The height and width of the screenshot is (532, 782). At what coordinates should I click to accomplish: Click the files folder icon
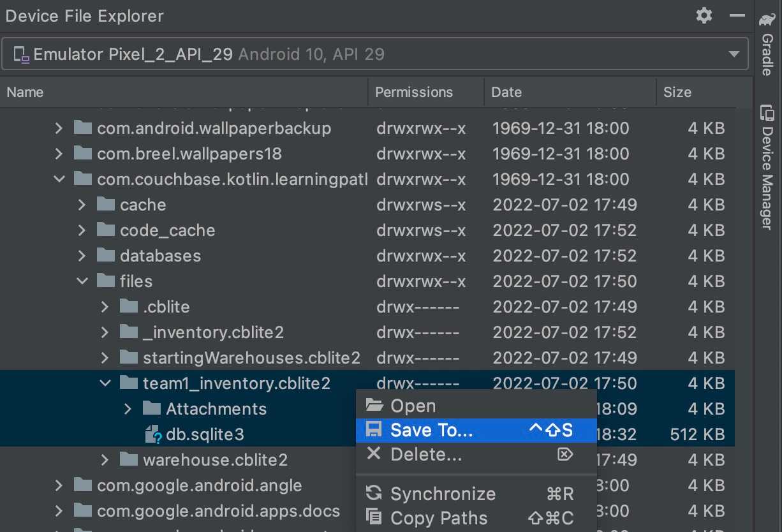coord(105,281)
